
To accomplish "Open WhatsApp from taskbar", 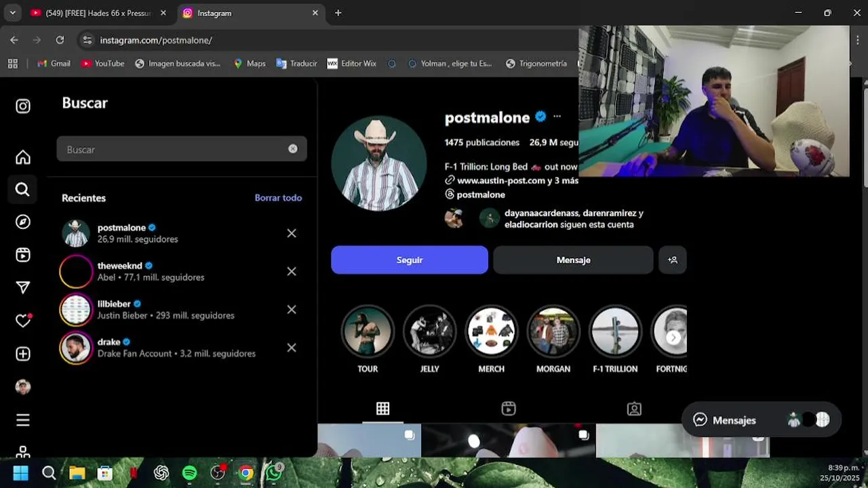I will pos(274,473).
